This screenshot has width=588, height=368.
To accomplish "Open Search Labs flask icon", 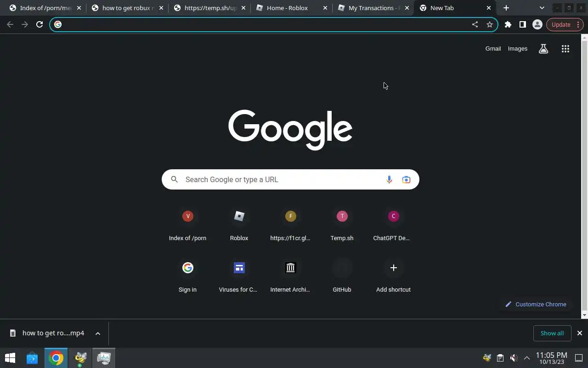I will click(x=543, y=49).
